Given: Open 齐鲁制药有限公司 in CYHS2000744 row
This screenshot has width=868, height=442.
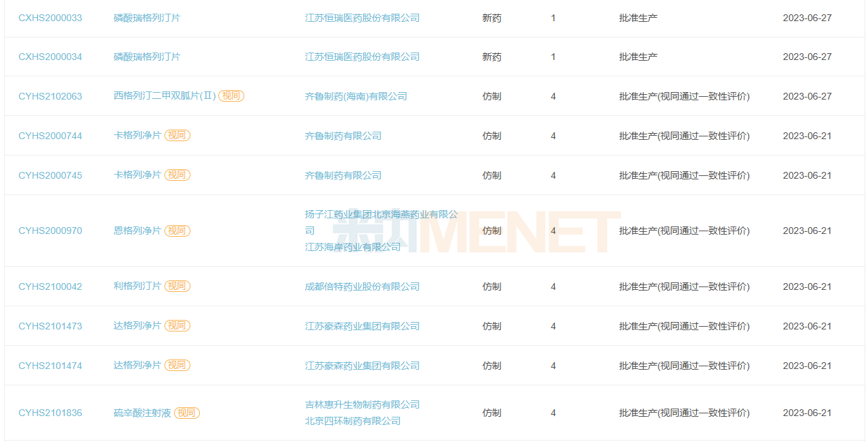Looking at the screenshot, I should click(x=343, y=136).
